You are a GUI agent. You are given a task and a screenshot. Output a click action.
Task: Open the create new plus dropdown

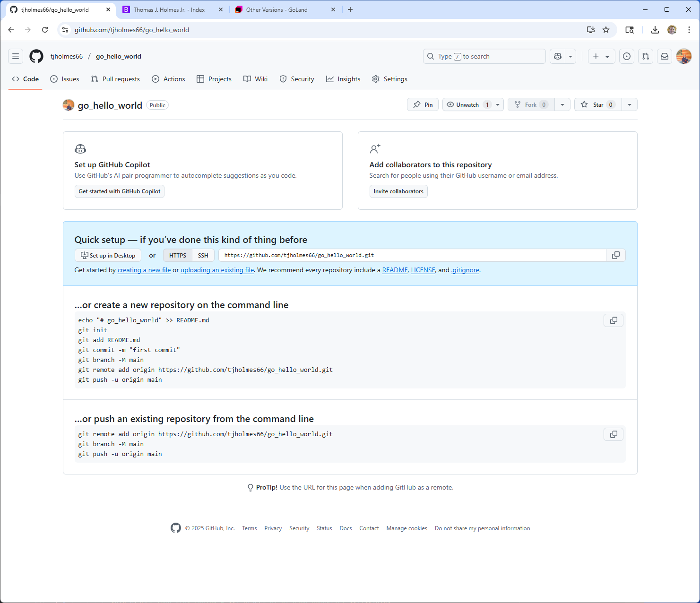(x=601, y=56)
